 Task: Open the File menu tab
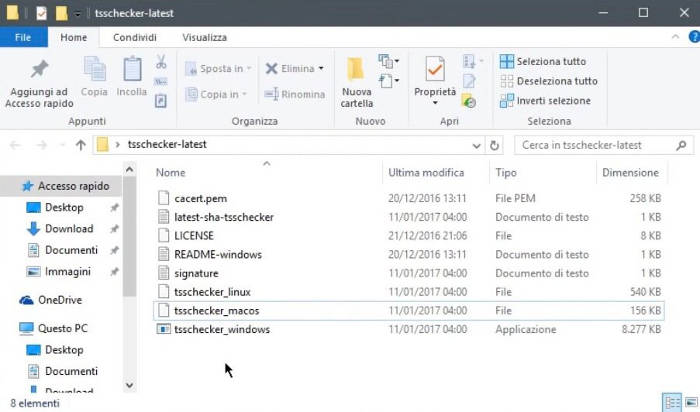pyautogui.click(x=23, y=37)
